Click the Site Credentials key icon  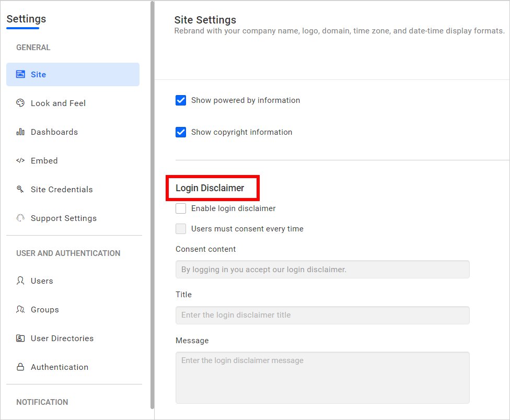coord(20,189)
